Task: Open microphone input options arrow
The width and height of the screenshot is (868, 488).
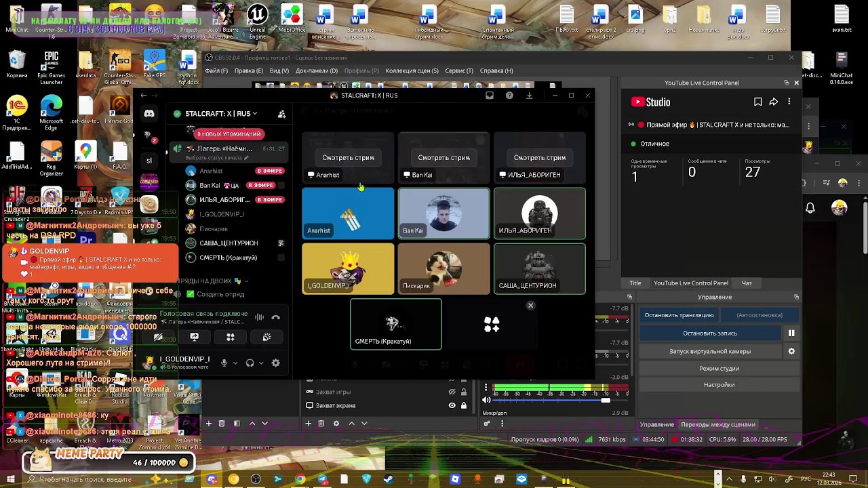Action: (235, 363)
